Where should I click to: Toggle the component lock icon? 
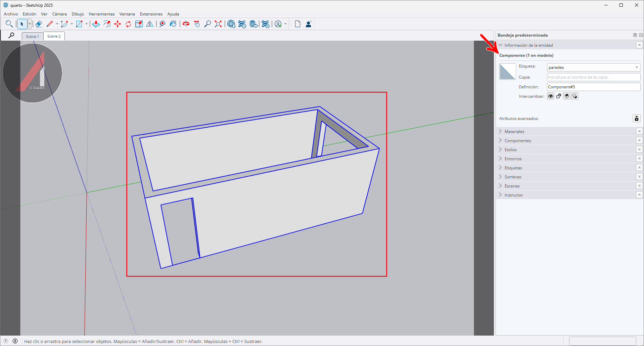point(559,96)
